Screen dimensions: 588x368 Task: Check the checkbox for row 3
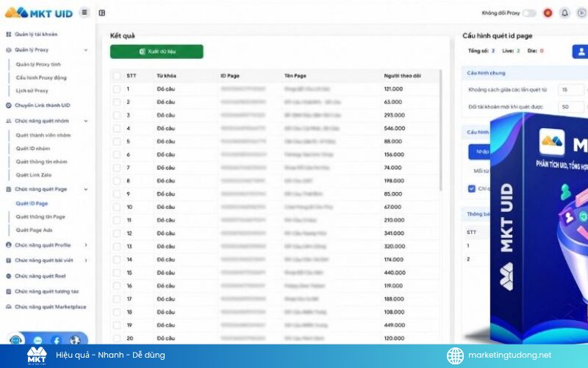(117, 116)
